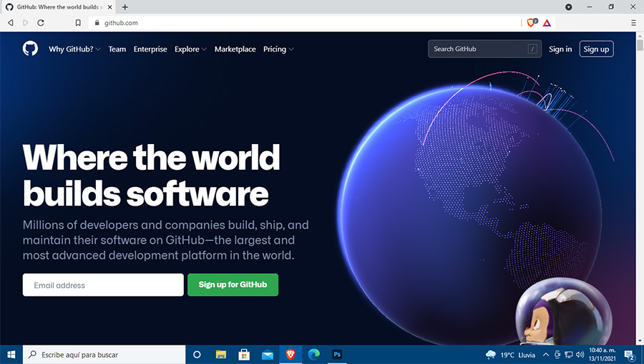The height and width of the screenshot is (364, 644).
Task: Click the page scrollbar thumb
Action: tap(640, 45)
